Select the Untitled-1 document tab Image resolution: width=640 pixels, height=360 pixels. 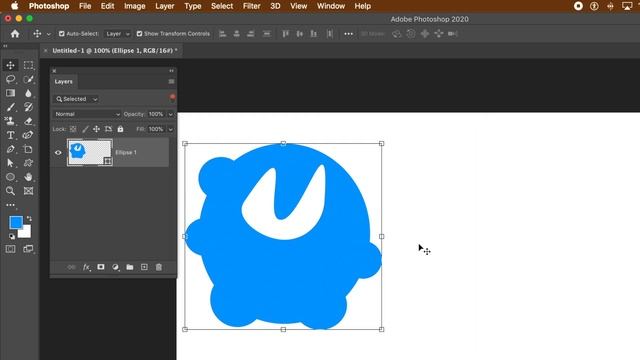(115, 51)
